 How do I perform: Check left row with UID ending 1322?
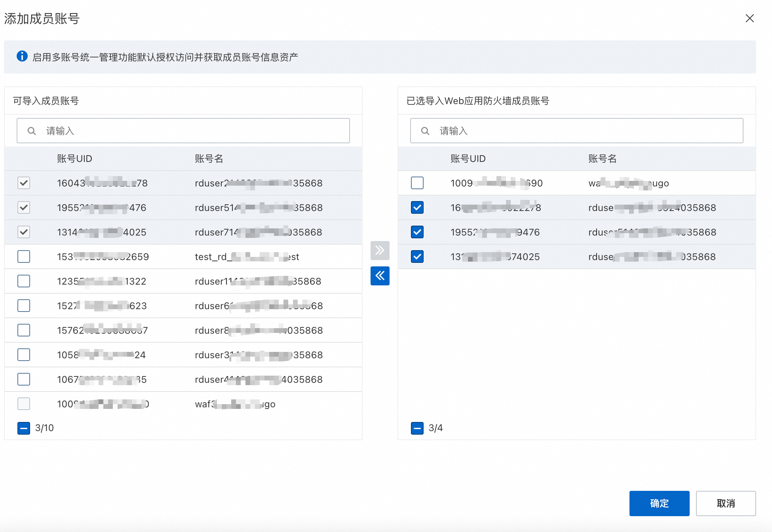24,281
